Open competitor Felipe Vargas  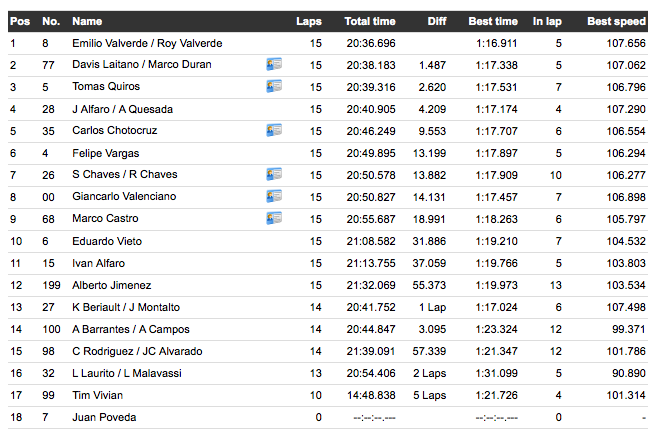coord(105,153)
